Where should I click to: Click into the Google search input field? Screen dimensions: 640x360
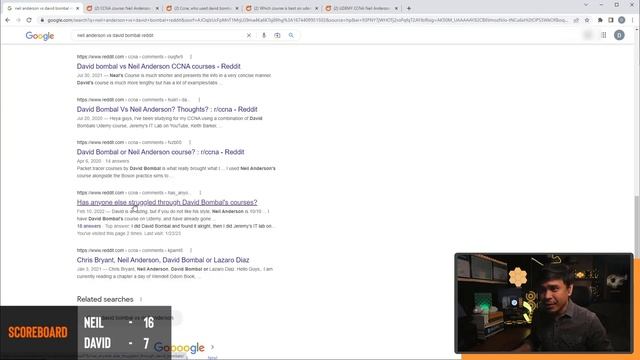[x=159, y=36]
